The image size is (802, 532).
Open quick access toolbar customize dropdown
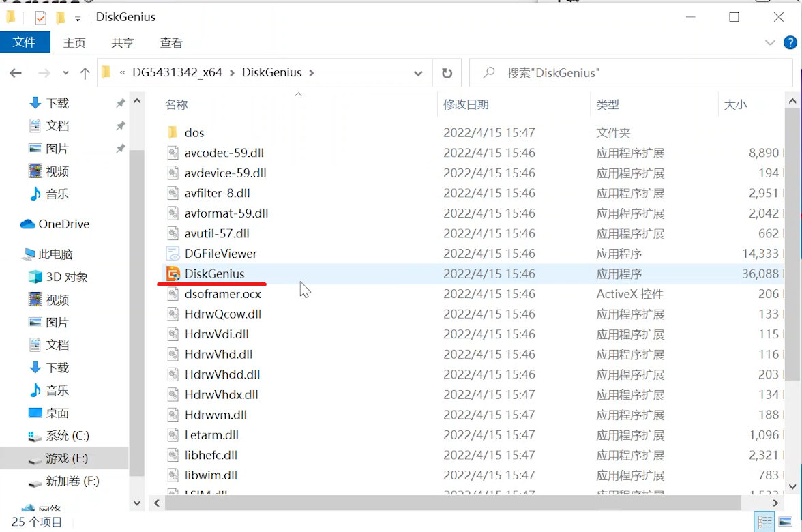[78, 19]
